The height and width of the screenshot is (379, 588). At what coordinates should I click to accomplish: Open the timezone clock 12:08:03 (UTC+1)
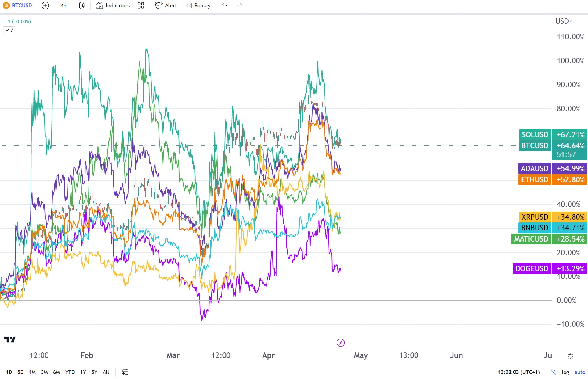tap(519, 372)
